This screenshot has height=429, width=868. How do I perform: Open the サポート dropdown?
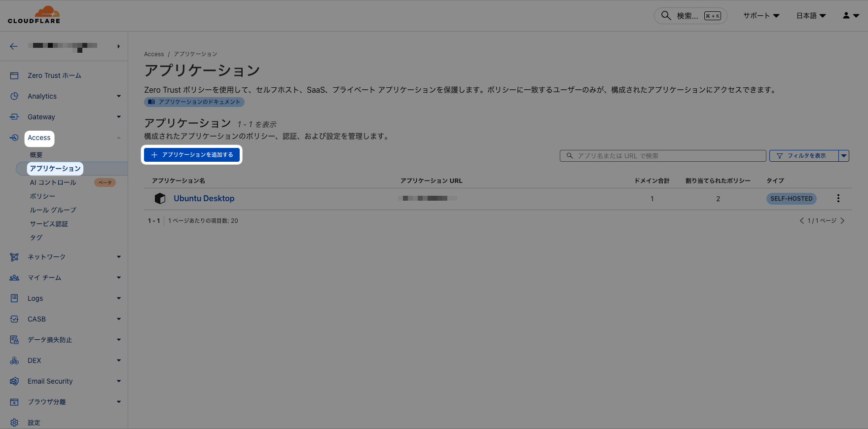[761, 16]
